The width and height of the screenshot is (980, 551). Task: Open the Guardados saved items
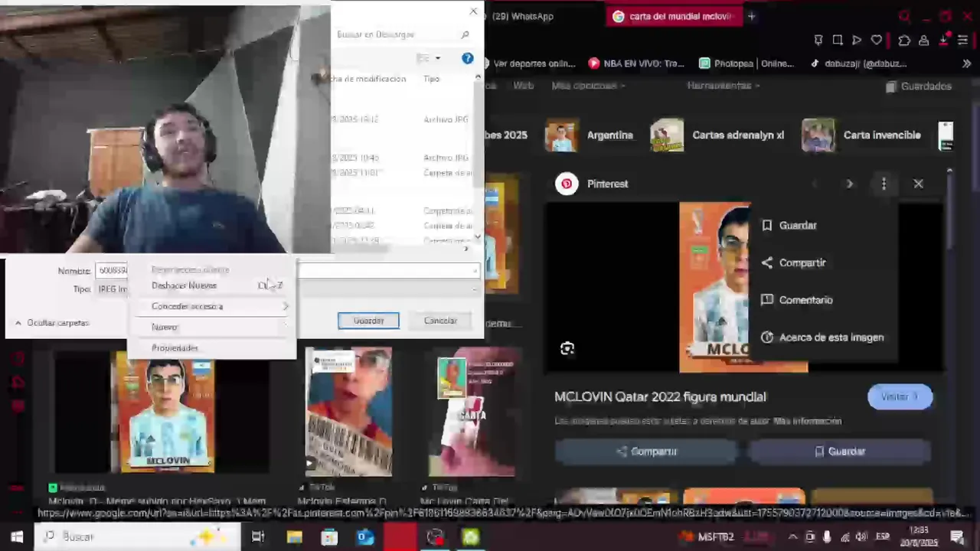click(918, 86)
